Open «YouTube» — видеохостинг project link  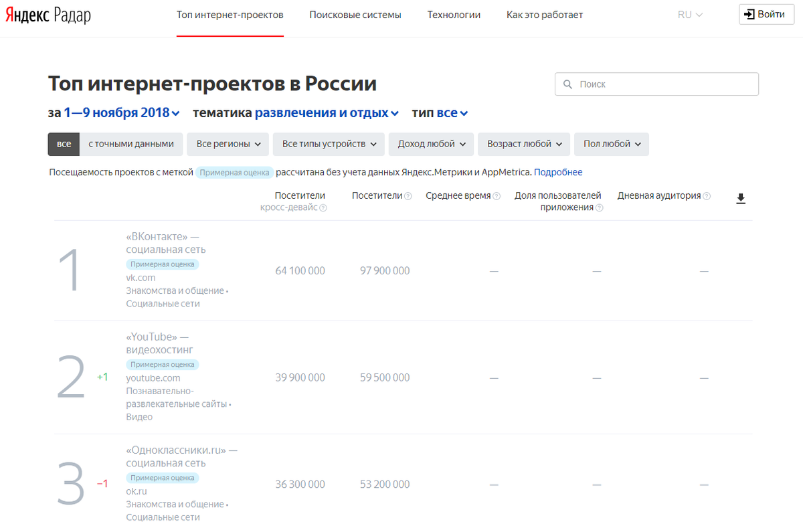160,343
